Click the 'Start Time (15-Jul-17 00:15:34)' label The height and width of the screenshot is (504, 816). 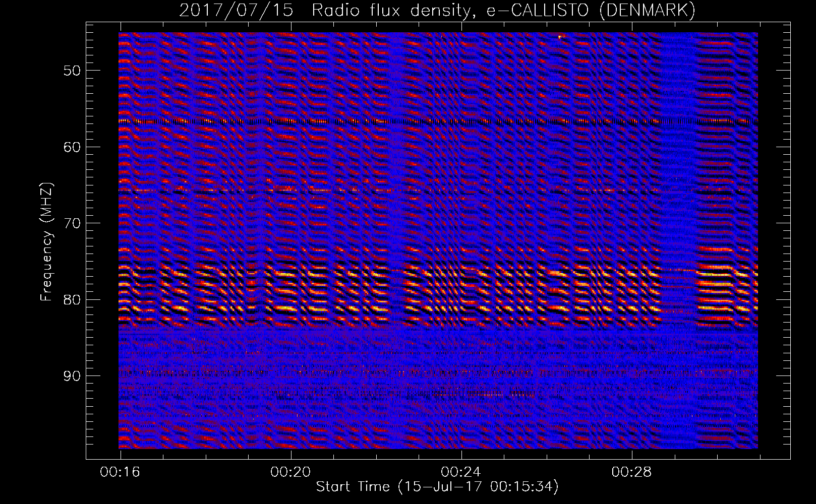[437, 487]
